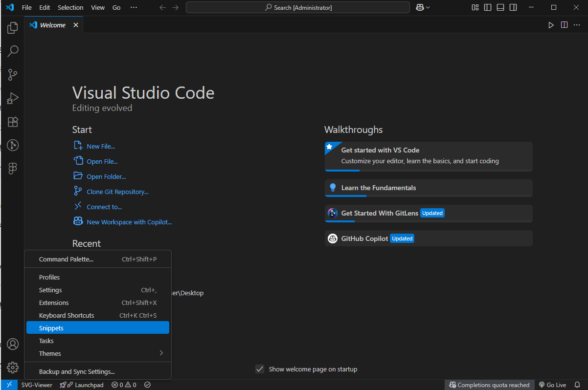The height and width of the screenshot is (390, 588).
Task: Expand the Themes submenu
Action: point(98,353)
